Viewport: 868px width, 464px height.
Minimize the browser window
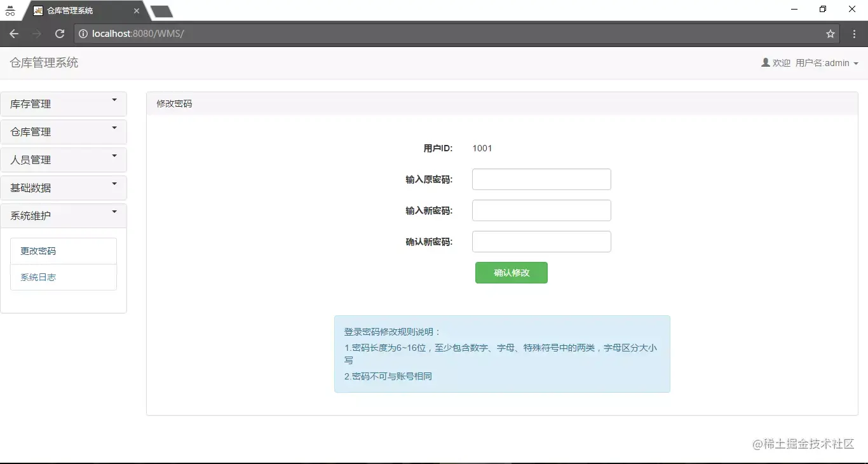tap(794, 9)
